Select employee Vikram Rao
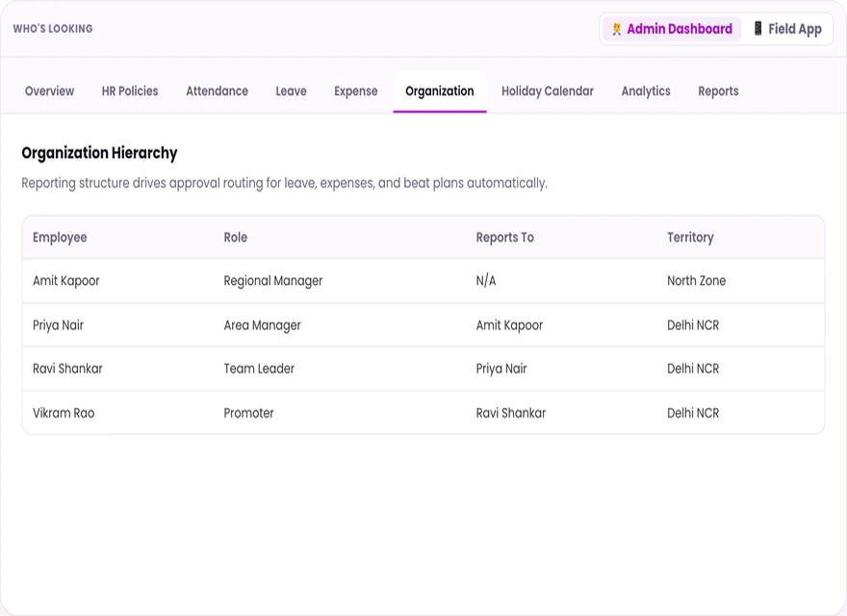 coord(64,413)
